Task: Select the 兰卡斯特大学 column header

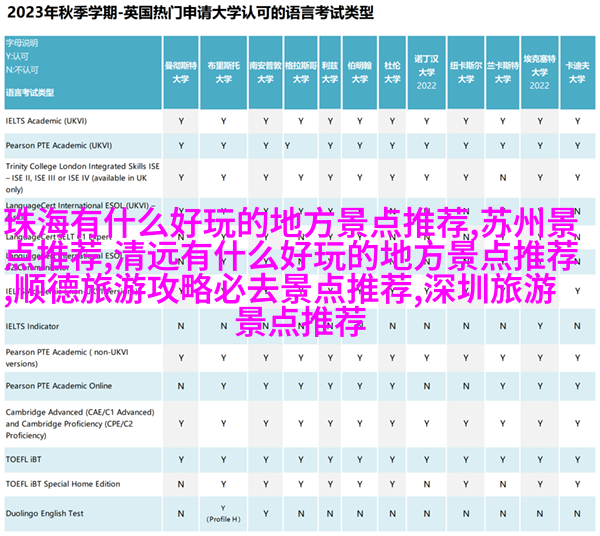Action: point(502,72)
